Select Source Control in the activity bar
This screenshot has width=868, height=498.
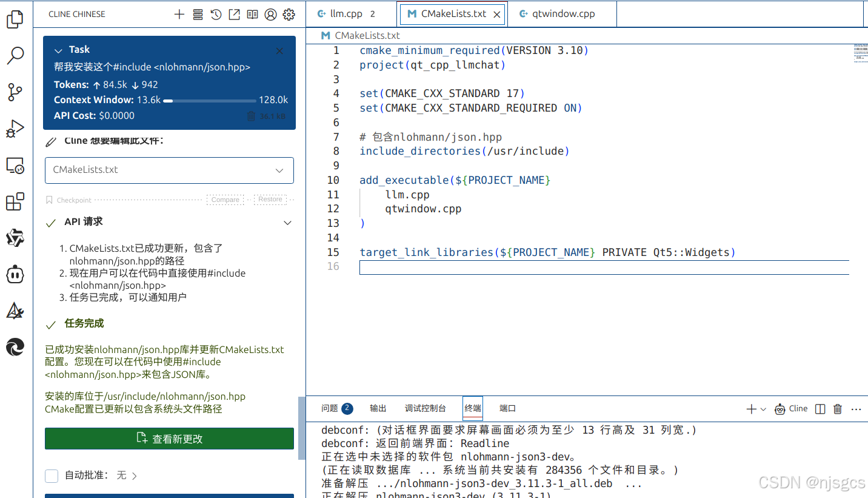(15, 92)
